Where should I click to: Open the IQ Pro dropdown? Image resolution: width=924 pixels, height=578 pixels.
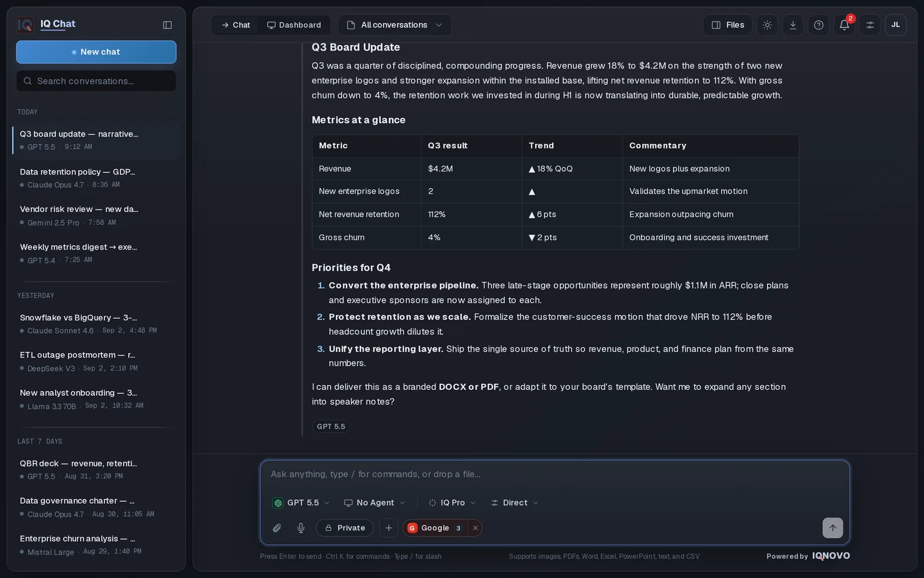click(452, 503)
